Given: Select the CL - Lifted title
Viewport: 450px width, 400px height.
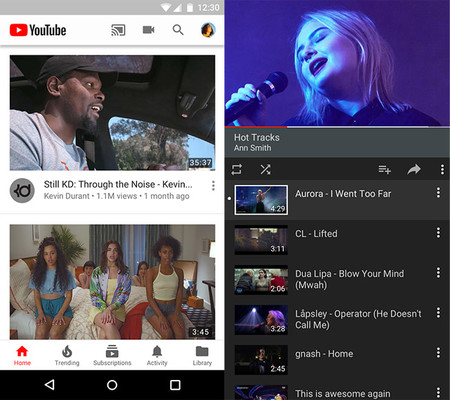Looking at the screenshot, I should click(x=316, y=234).
